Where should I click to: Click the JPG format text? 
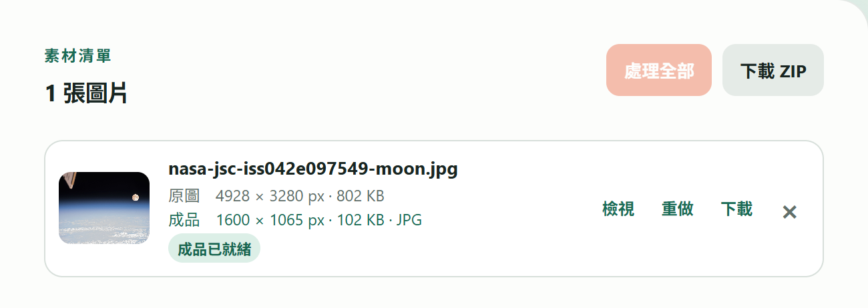coord(409,220)
